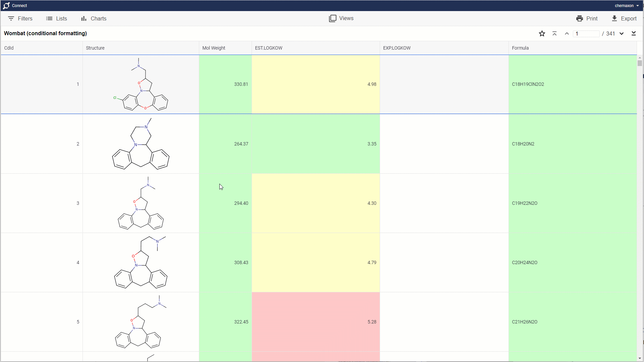Image resolution: width=644 pixels, height=362 pixels.
Task: Select the Mol Weight column header
Action: coord(214,48)
